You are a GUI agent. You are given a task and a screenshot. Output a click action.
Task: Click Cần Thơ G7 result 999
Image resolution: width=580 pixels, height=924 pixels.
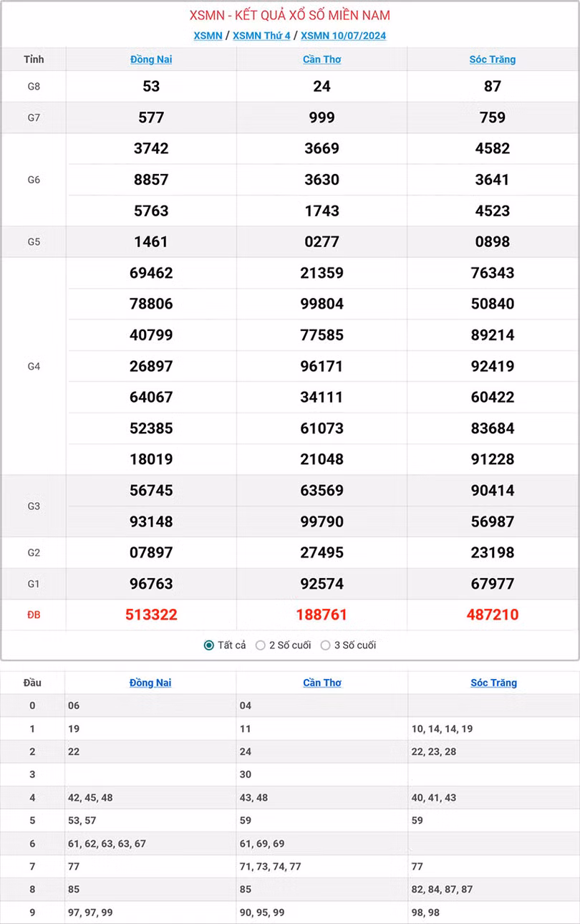tap(322, 117)
